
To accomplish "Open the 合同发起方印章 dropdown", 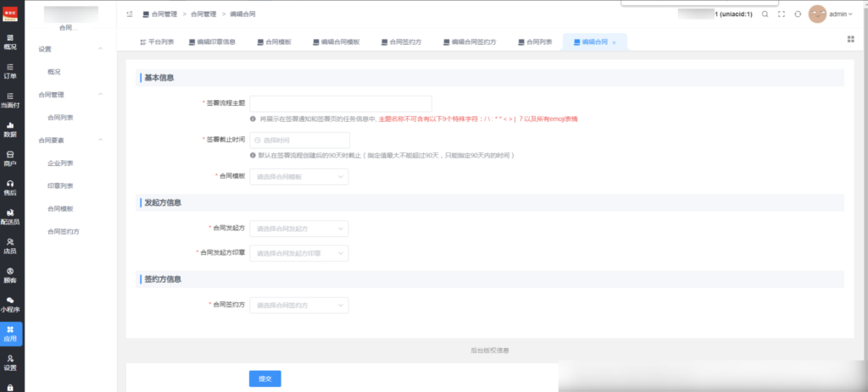I will point(298,253).
